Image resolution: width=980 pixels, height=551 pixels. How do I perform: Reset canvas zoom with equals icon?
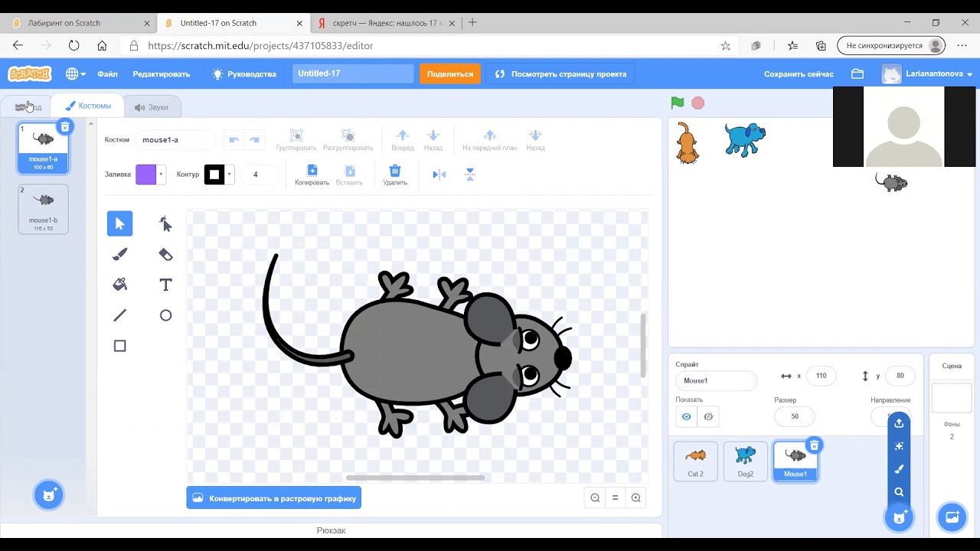point(615,498)
